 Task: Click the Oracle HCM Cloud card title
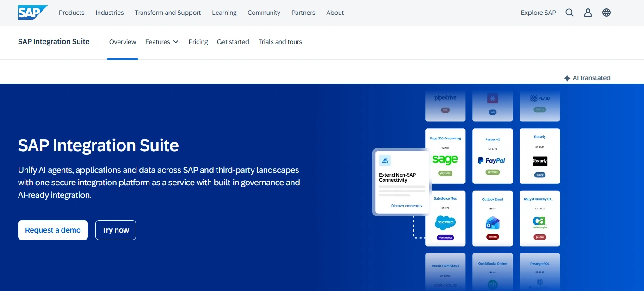(x=446, y=266)
